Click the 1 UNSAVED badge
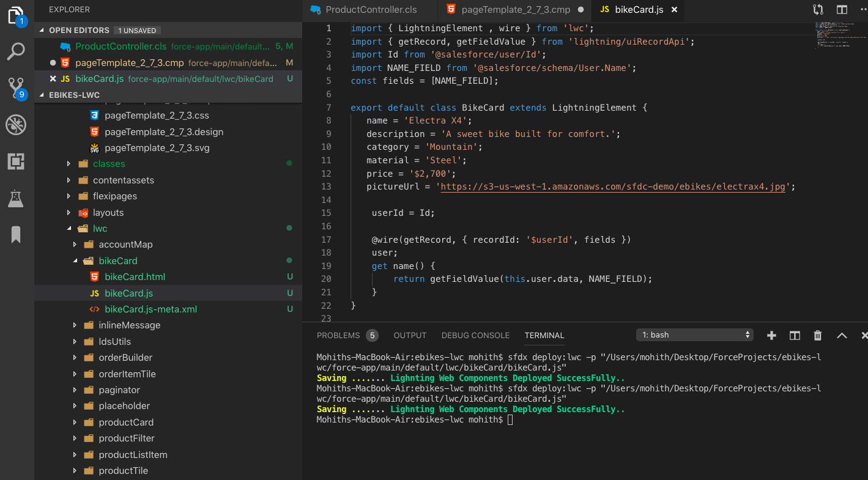868x480 pixels. (138, 31)
